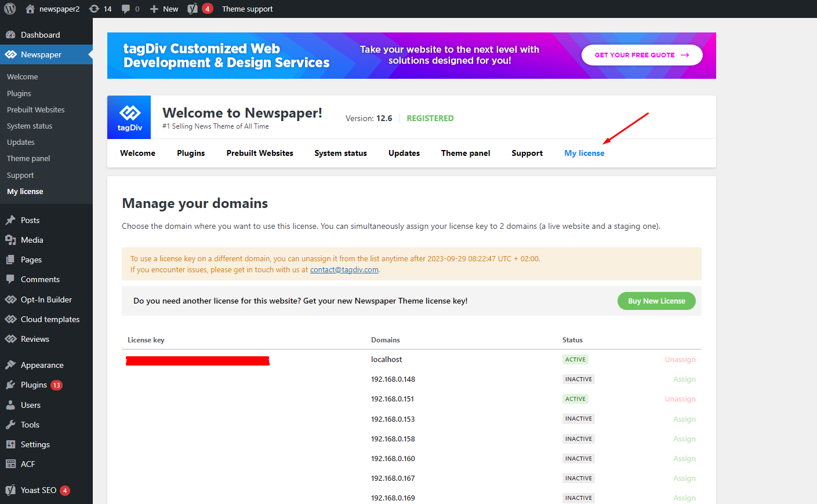This screenshot has width=817, height=504.
Task: Assign license to 192.168.0.167
Action: coord(684,478)
